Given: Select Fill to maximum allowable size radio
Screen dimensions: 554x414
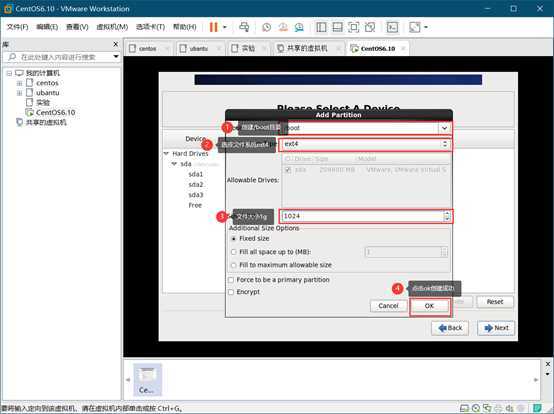Looking at the screenshot, I should (x=234, y=265).
